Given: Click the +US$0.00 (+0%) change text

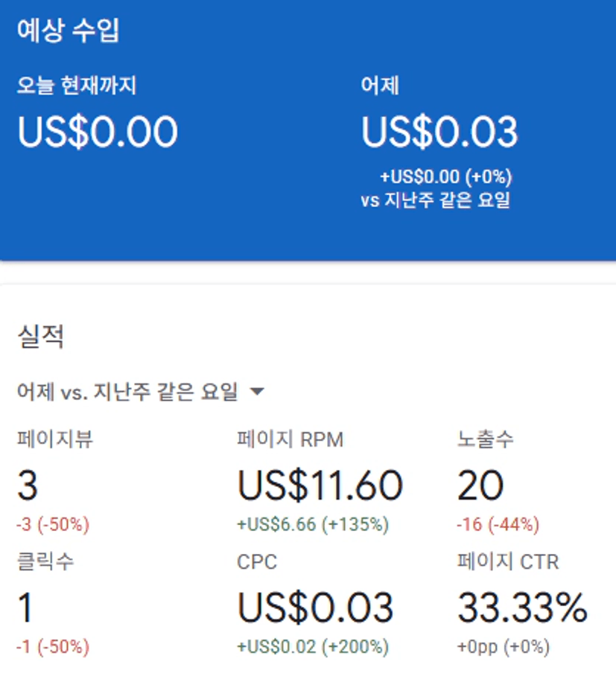Looking at the screenshot, I should tap(446, 177).
